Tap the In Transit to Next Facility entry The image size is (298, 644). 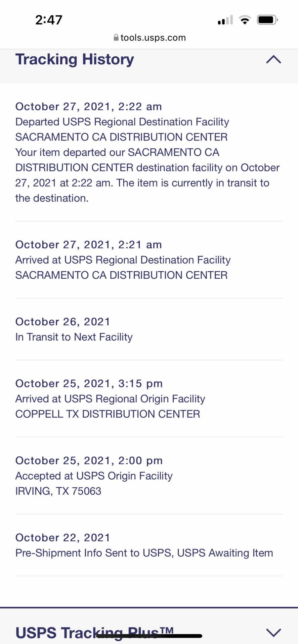point(74,337)
